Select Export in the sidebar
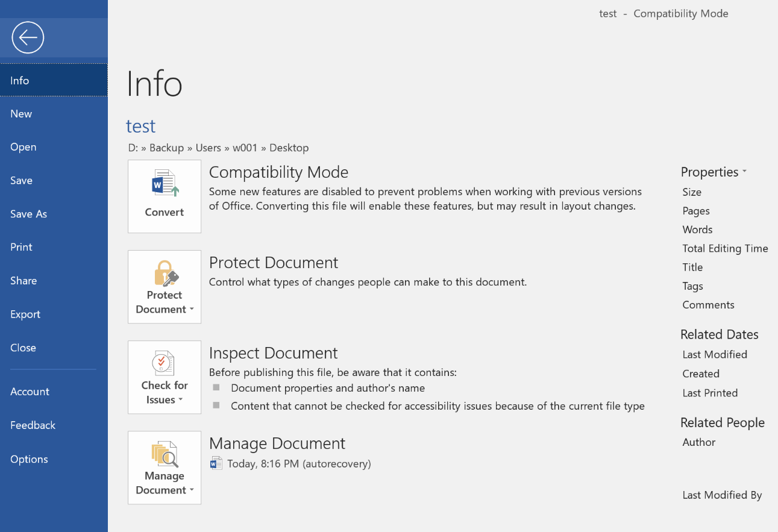Screen dimensions: 778x532 25,314
